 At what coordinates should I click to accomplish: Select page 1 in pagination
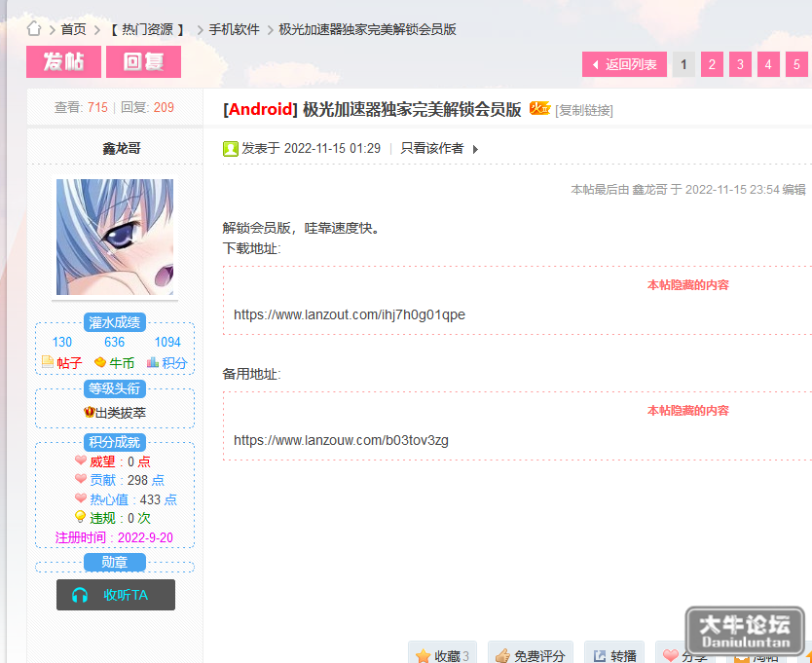(x=683, y=64)
